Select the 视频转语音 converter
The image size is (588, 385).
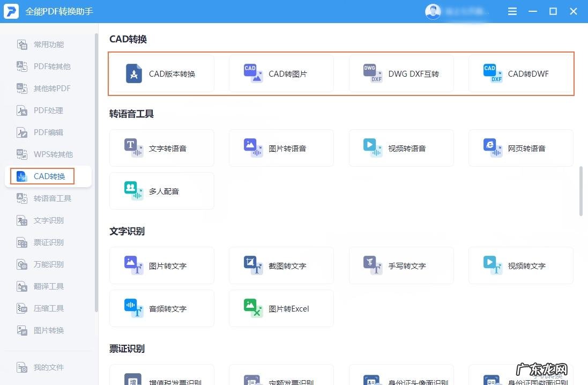(x=400, y=148)
